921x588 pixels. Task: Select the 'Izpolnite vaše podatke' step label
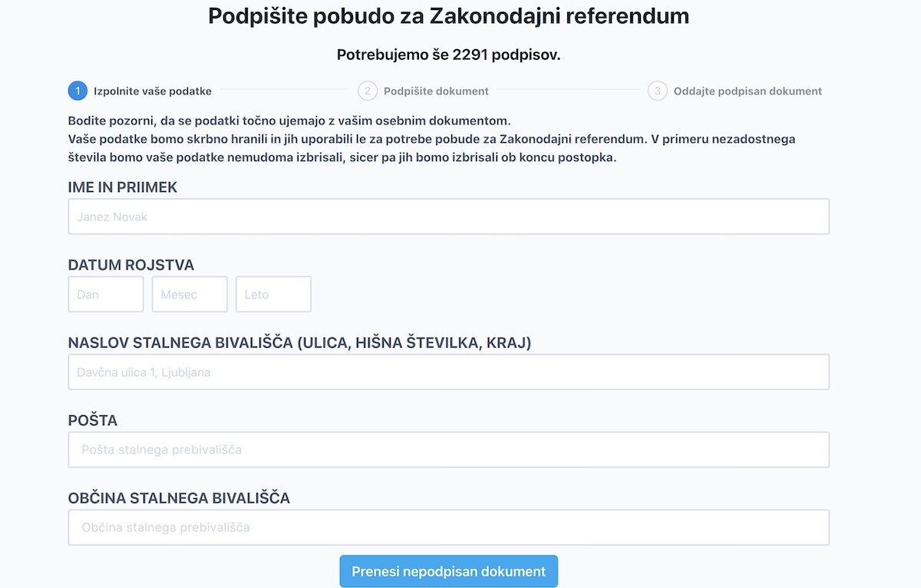(153, 91)
